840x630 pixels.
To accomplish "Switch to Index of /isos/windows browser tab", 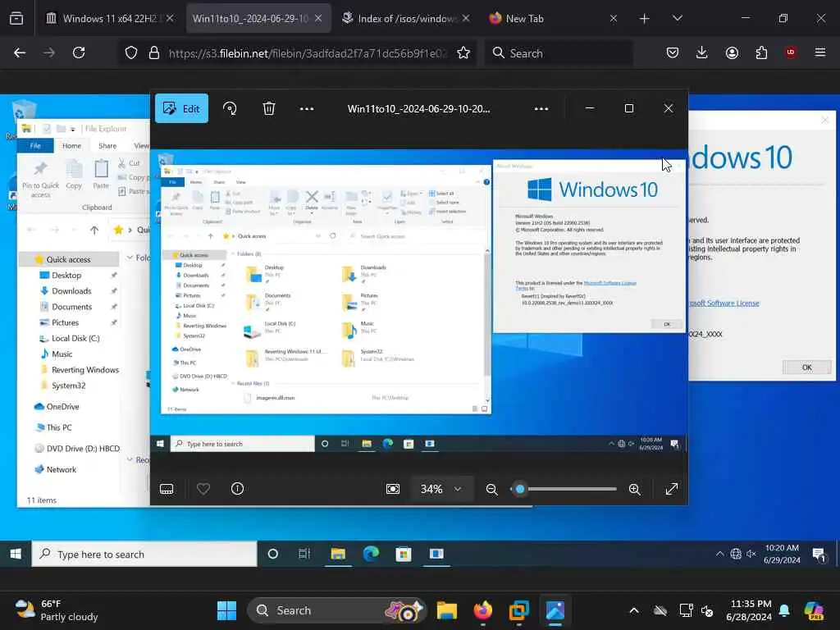I will click(405, 19).
